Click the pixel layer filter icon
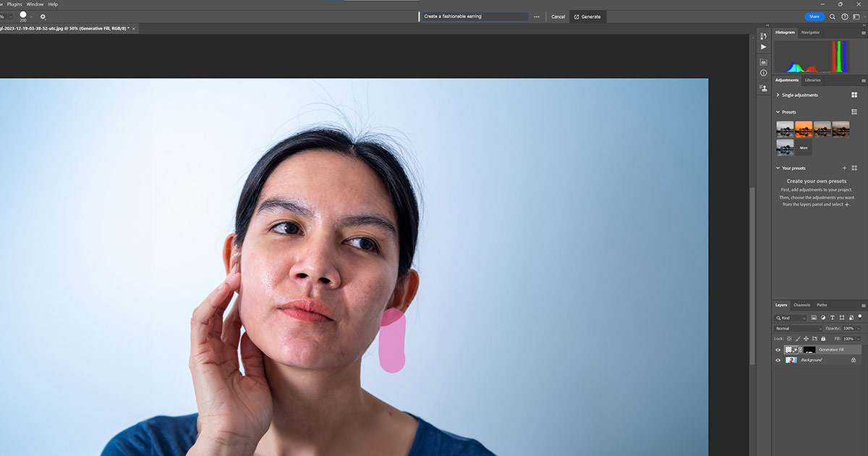This screenshot has height=456, width=868. (814, 318)
